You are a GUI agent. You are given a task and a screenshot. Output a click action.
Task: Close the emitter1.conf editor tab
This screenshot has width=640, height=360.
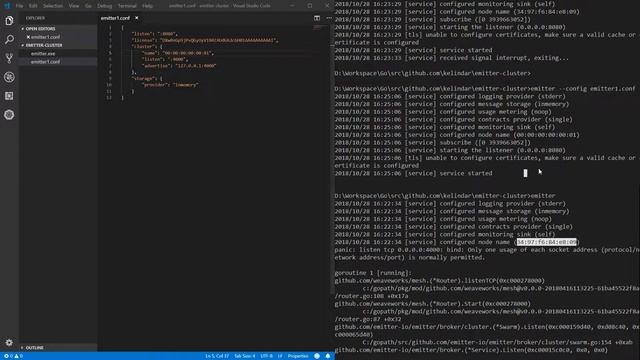(x=136, y=18)
